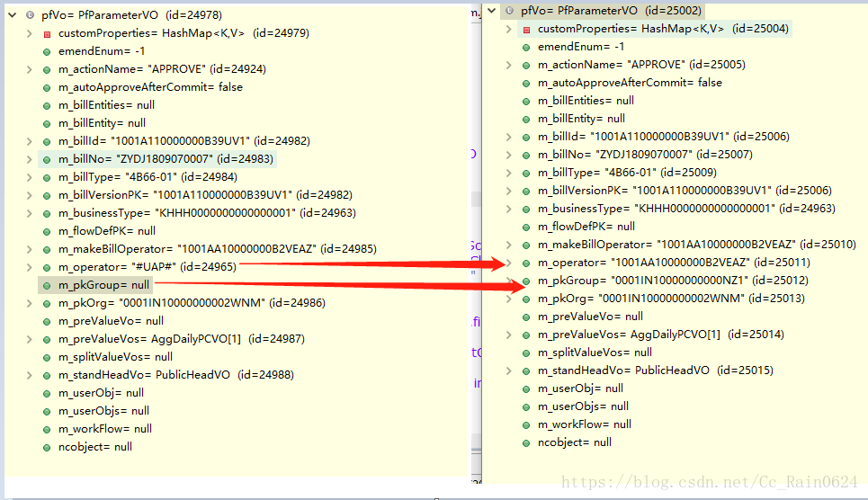Viewport: 868px width, 500px height.
Task: Expand m_operator "#UAP#" node
Action: 30,267
